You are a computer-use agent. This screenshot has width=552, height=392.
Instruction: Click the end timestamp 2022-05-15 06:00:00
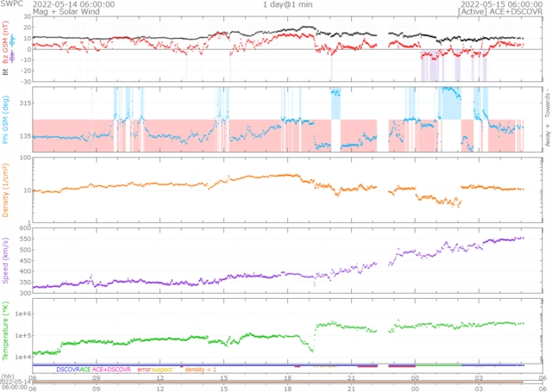click(x=502, y=4)
